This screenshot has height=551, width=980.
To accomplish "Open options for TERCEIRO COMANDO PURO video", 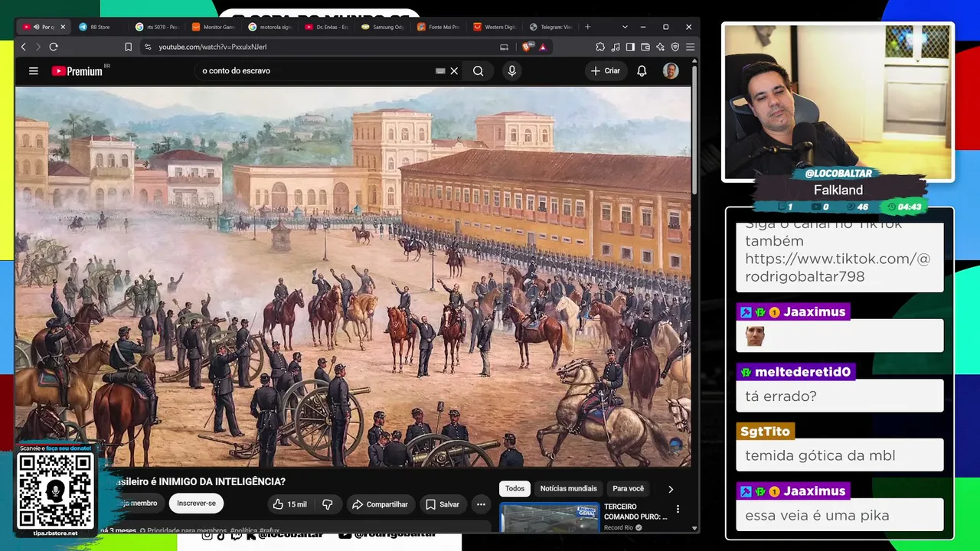I will click(678, 509).
